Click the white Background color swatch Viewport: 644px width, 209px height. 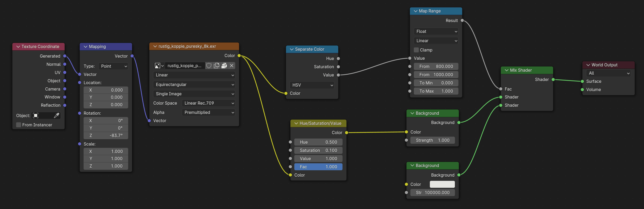pos(442,184)
